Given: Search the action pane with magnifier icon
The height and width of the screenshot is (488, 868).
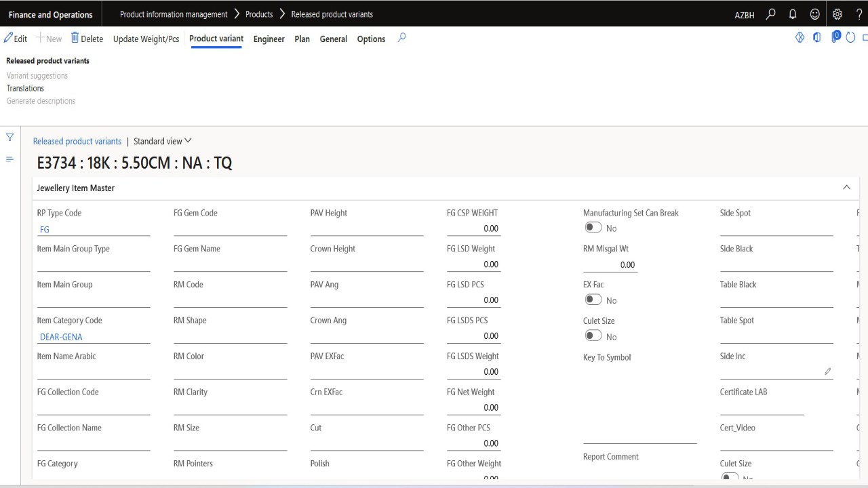Looking at the screenshot, I should pos(401,38).
